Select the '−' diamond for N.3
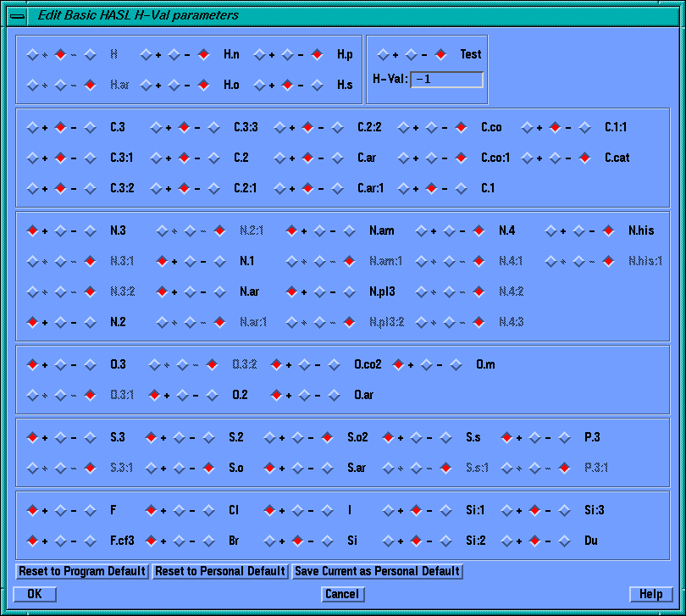The image size is (686, 616). [x=60, y=230]
